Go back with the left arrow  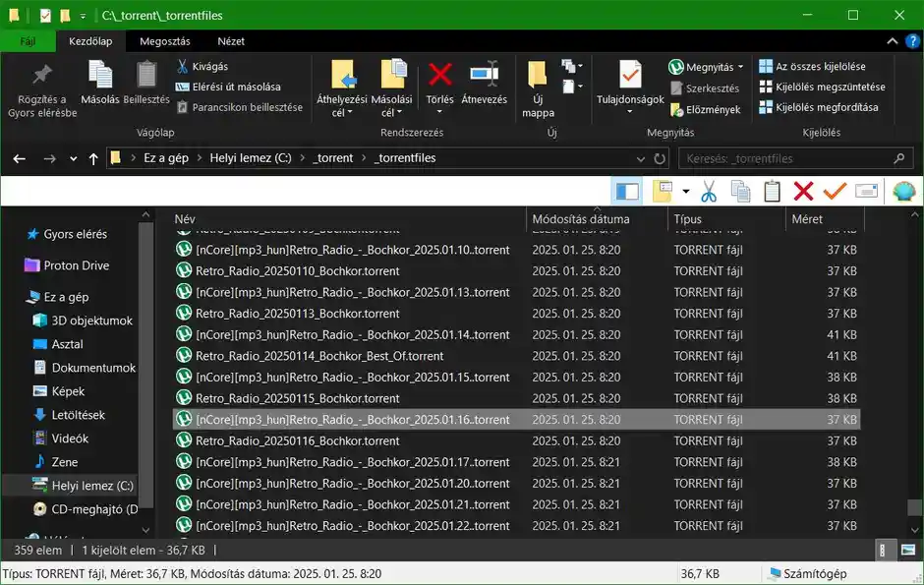(20, 158)
